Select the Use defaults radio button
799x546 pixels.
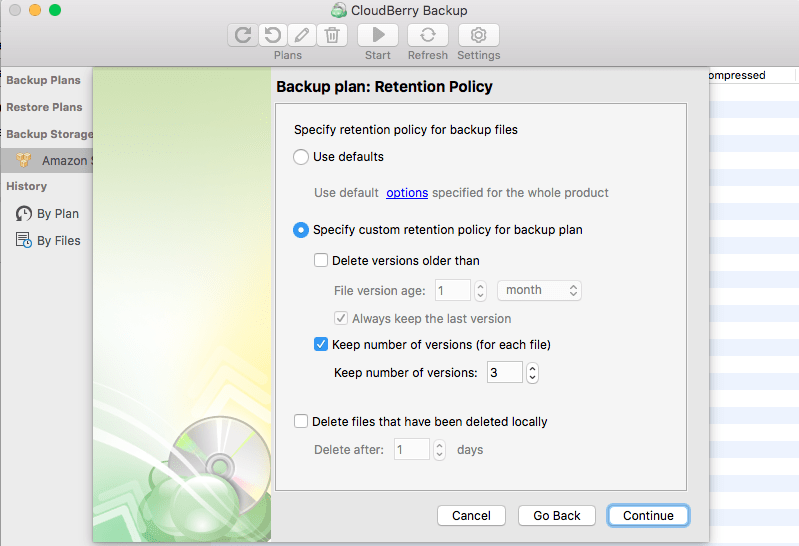[301, 157]
